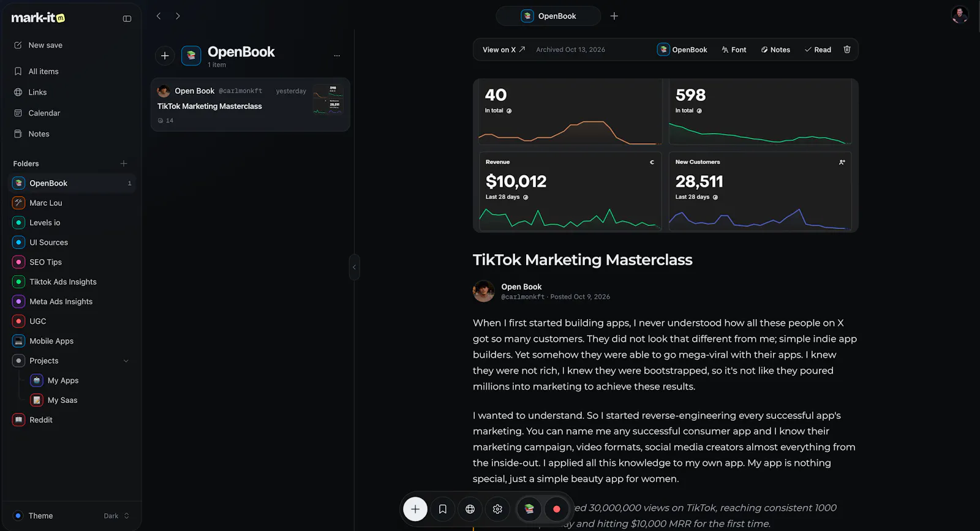Open the My Apps subfolder
Screen dimensions: 980x531
click(x=81, y=380)
